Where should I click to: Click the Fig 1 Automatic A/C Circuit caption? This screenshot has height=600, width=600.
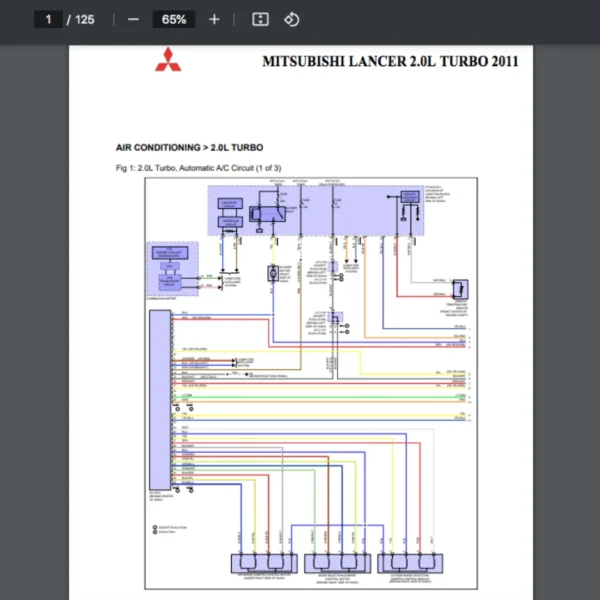[199, 168]
